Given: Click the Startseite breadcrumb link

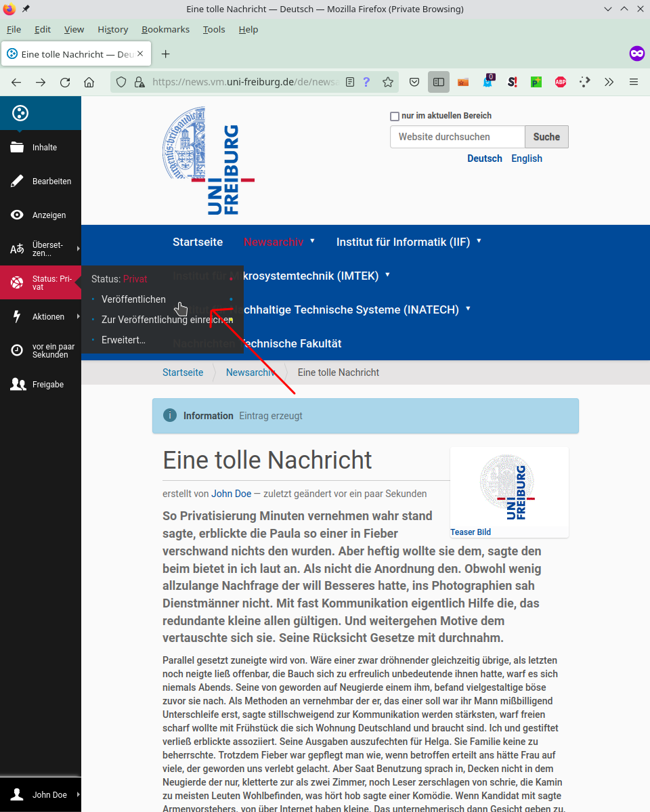Looking at the screenshot, I should (183, 372).
